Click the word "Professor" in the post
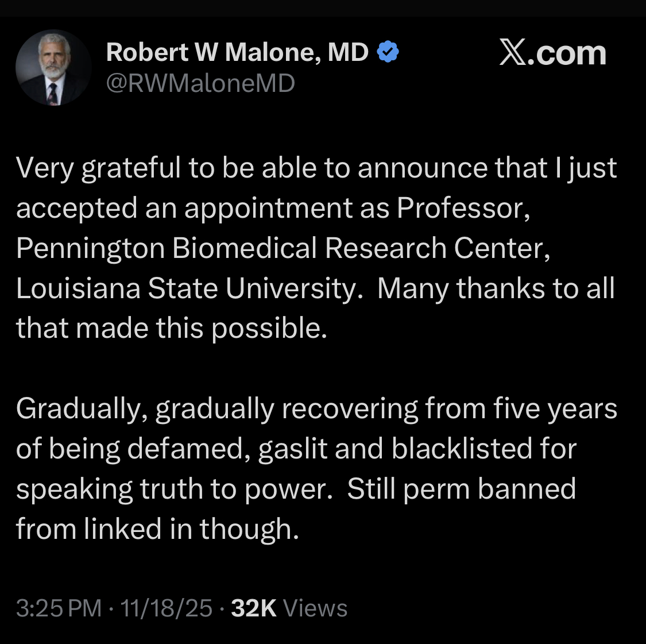This screenshot has height=644, width=646. pyautogui.click(x=462, y=208)
